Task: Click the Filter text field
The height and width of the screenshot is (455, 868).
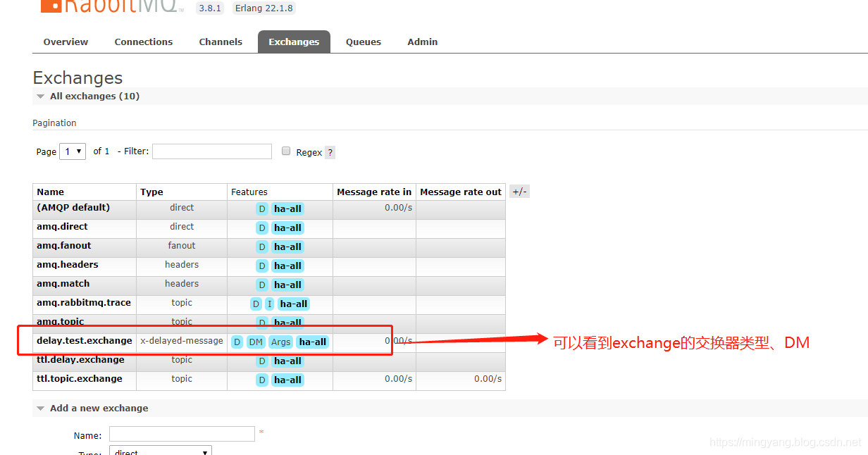Action: click(x=212, y=151)
